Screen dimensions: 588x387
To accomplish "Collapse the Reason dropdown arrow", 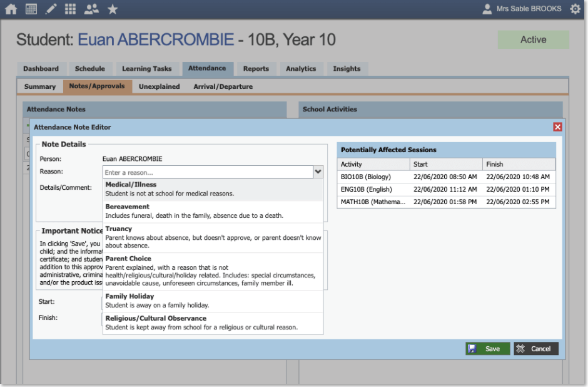I will click(318, 172).
